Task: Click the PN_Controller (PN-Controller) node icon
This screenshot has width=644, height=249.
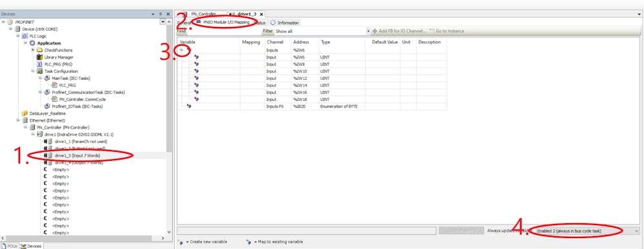Action: [32, 127]
